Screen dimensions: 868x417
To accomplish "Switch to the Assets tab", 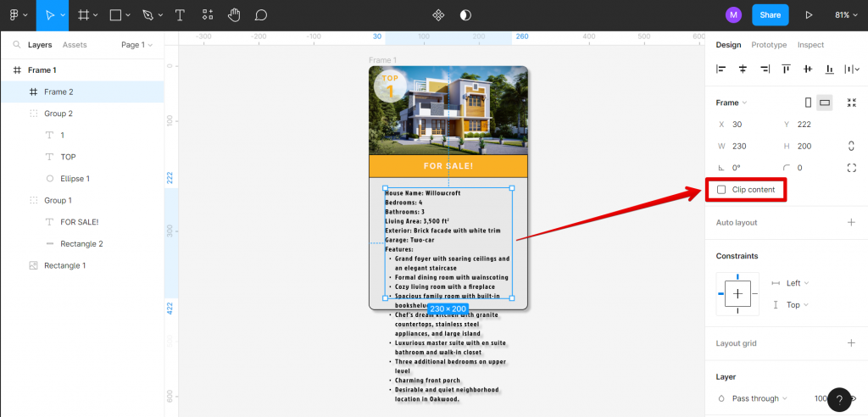I will coord(75,45).
